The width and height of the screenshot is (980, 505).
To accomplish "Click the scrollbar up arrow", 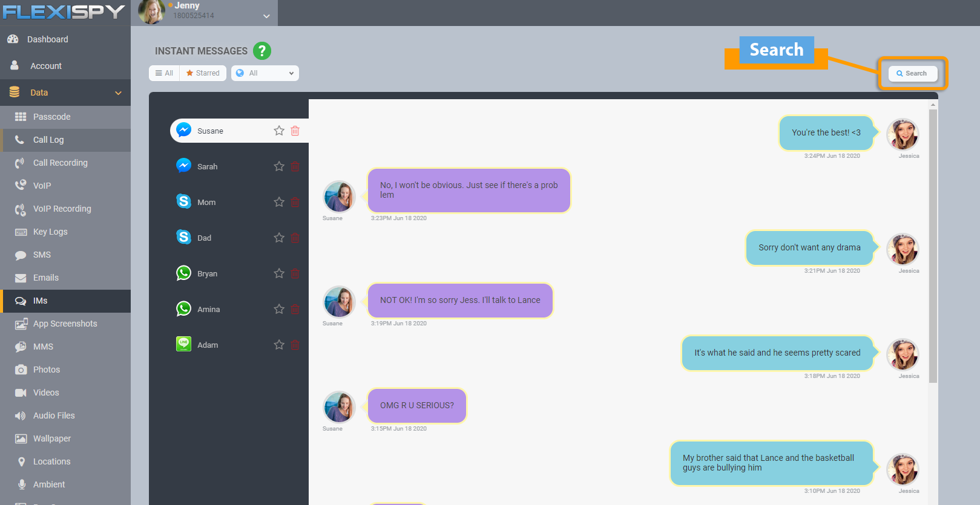I will pyautogui.click(x=933, y=105).
